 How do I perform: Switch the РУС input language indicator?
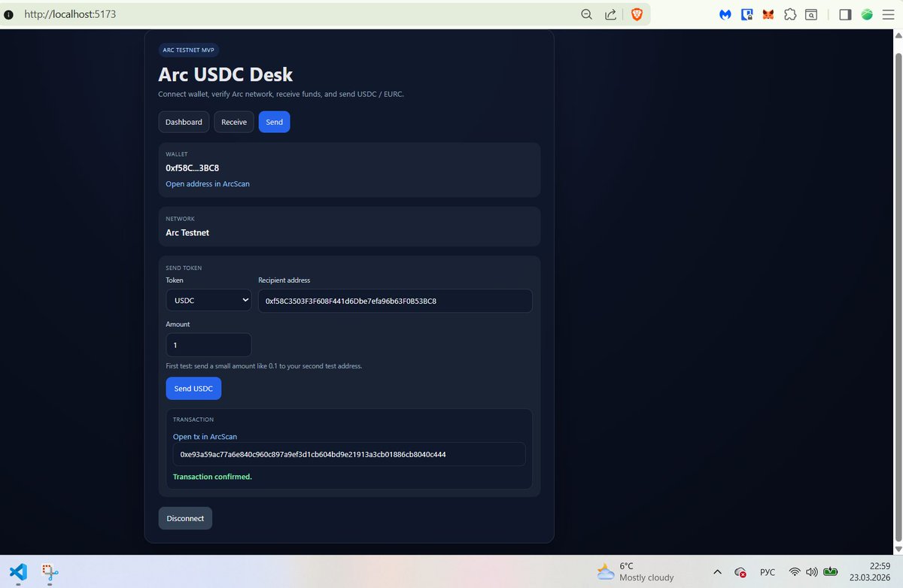click(768, 572)
